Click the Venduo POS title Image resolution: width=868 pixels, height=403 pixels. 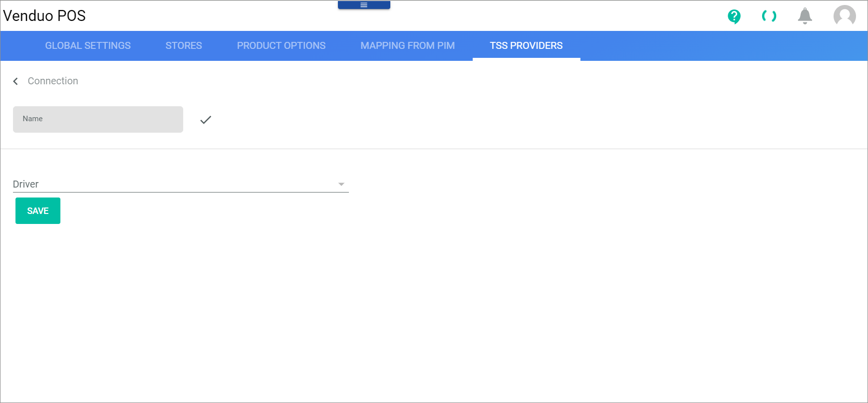pos(44,16)
